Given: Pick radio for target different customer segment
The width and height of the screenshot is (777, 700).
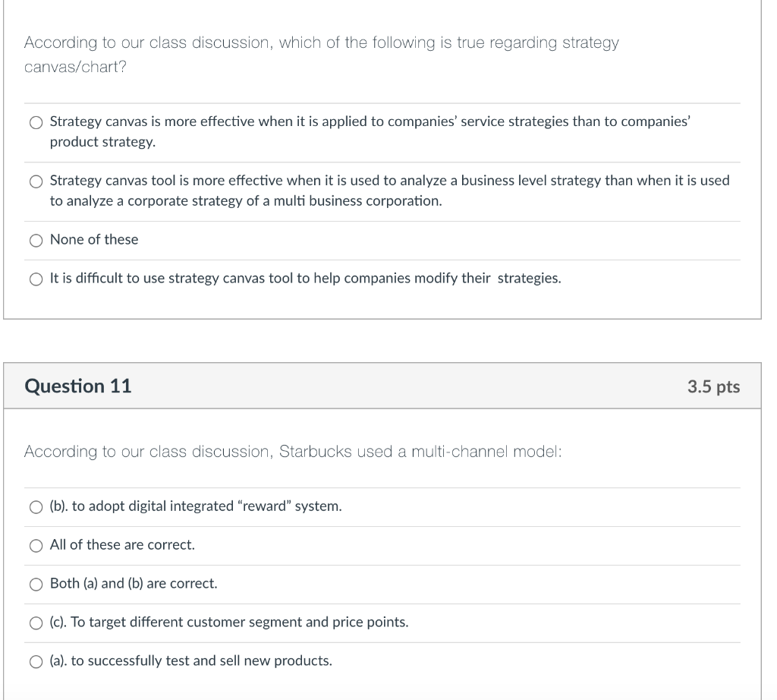Looking at the screenshot, I should point(36,623).
